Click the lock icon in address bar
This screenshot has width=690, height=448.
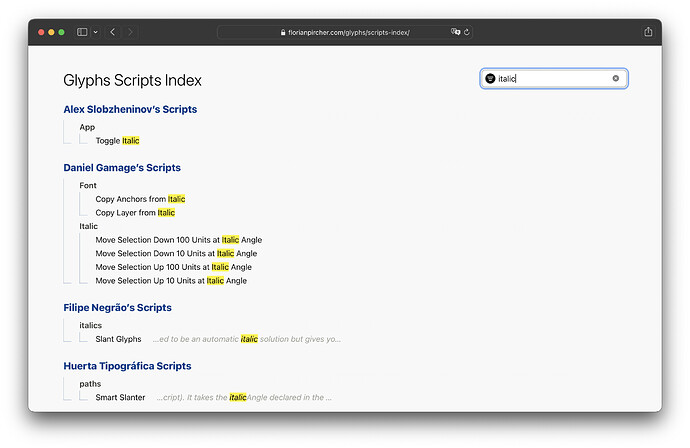coord(283,32)
